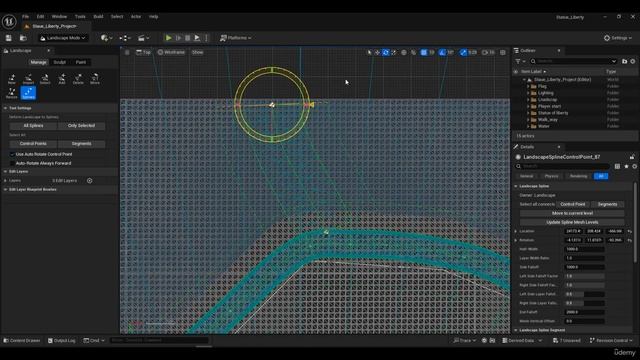Toggle Details favorites star icon
The image size is (640, 360).
(626, 166)
